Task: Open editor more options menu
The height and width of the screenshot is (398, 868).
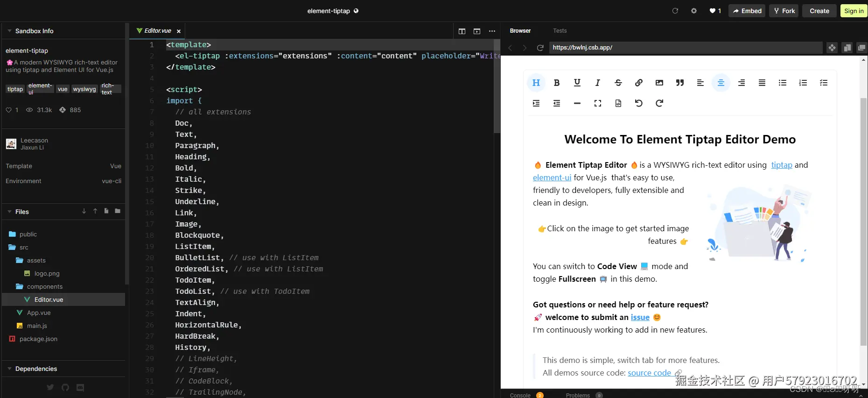Action: [492, 31]
